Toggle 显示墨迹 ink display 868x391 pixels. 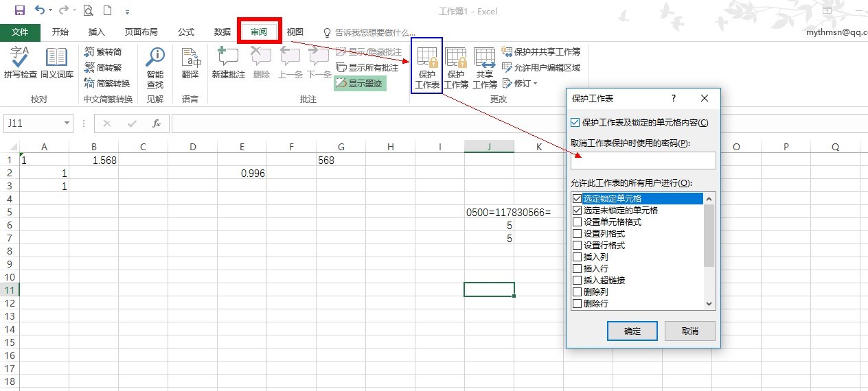coord(361,83)
